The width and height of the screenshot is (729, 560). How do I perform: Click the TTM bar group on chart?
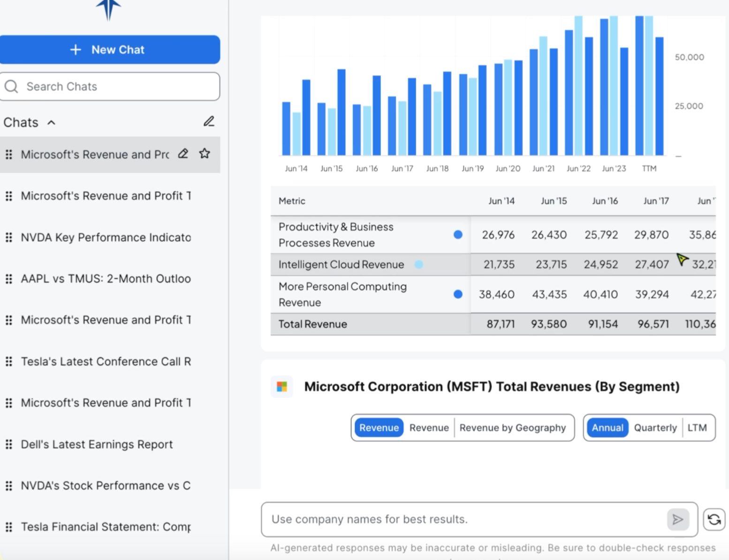pyautogui.click(x=650, y=85)
